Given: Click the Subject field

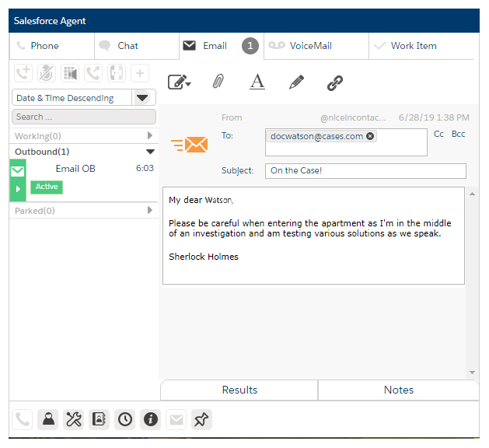Looking at the screenshot, I should [x=365, y=170].
